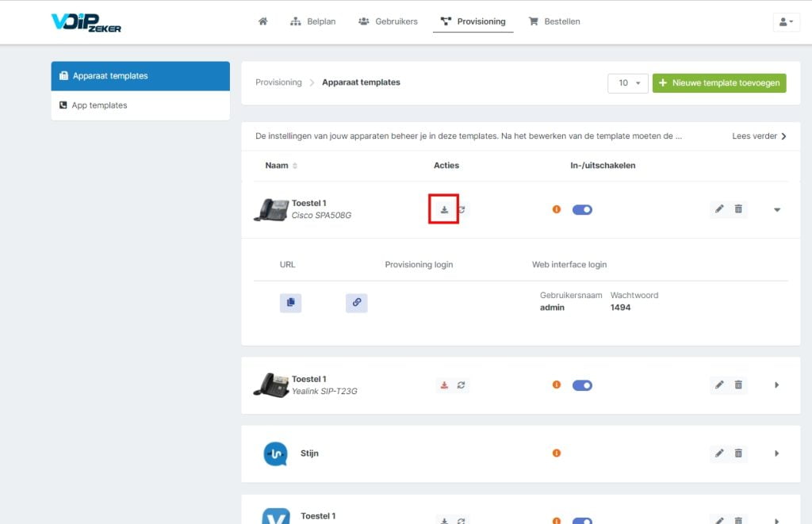
Task: Refresh the Yealink SIP-T23G provisioning
Action: click(461, 385)
